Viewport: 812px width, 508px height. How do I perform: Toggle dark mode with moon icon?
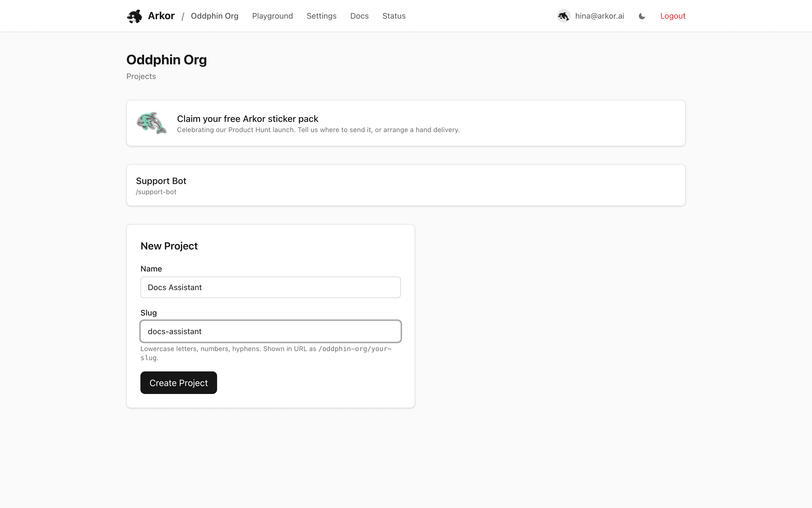(x=642, y=16)
